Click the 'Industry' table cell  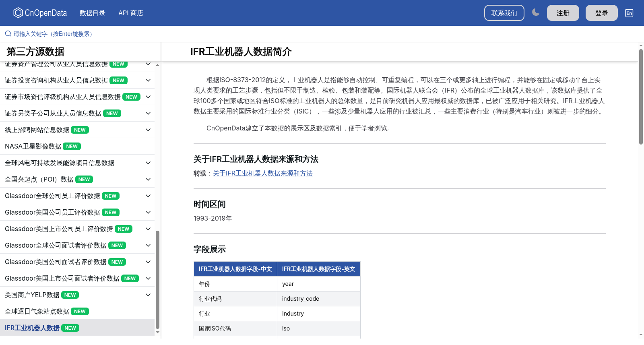tap(319, 314)
